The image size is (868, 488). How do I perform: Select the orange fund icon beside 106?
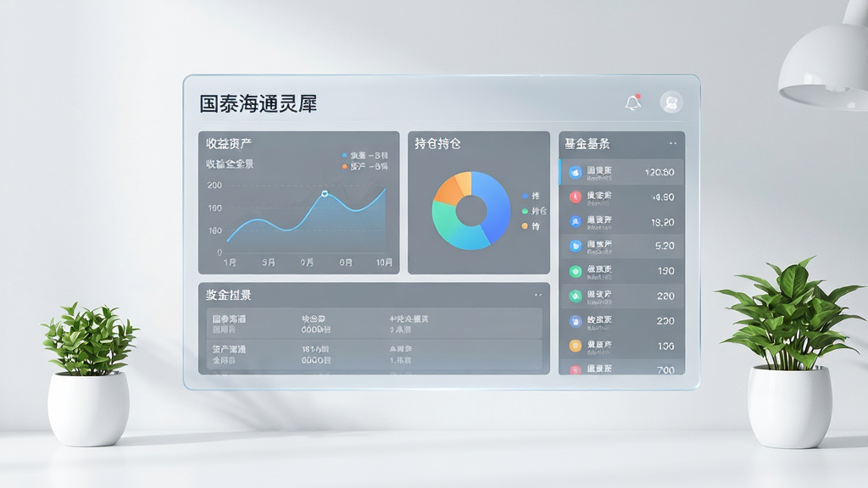point(576,346)
